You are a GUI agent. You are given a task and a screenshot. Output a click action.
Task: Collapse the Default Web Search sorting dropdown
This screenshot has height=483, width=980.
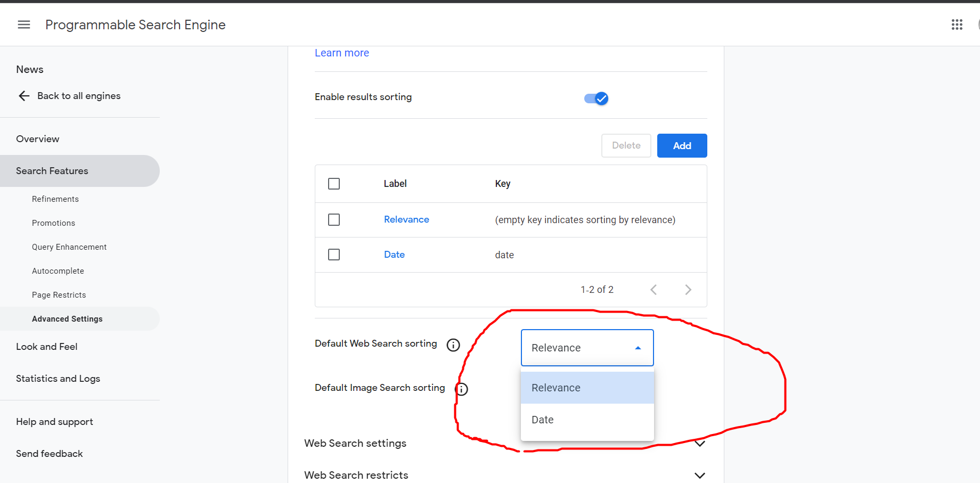(x=587, y=348)
